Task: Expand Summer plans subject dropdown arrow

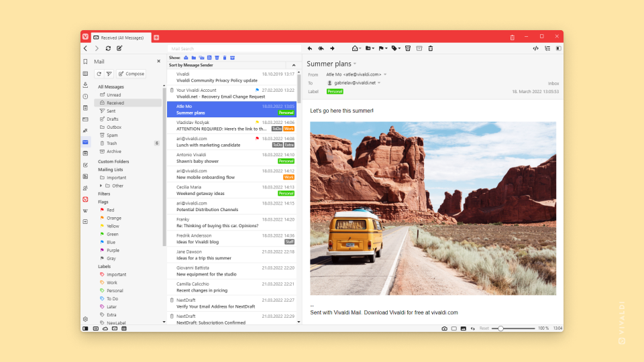Action: click(x=355, y=64)
